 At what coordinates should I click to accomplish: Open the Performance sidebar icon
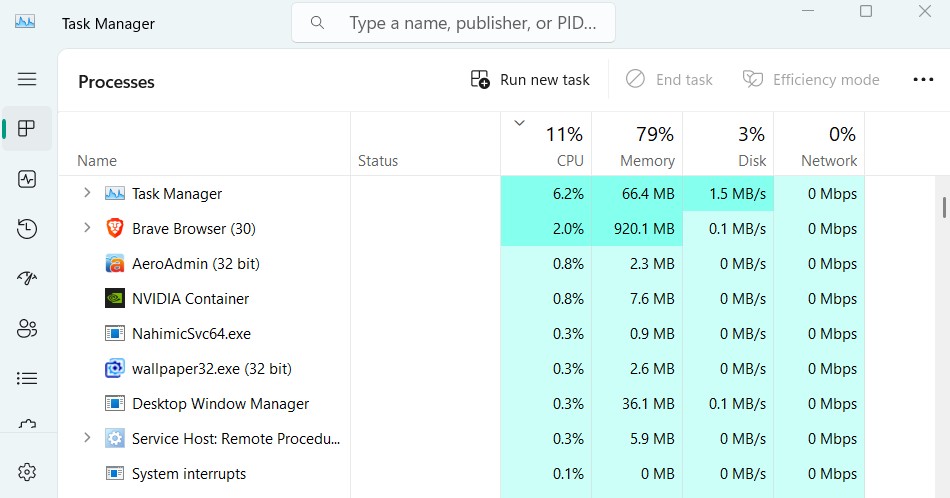[x=27, y=179]
